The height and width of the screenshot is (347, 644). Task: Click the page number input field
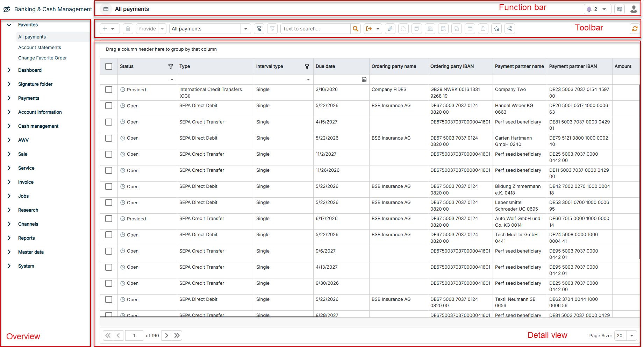[134, 335]
